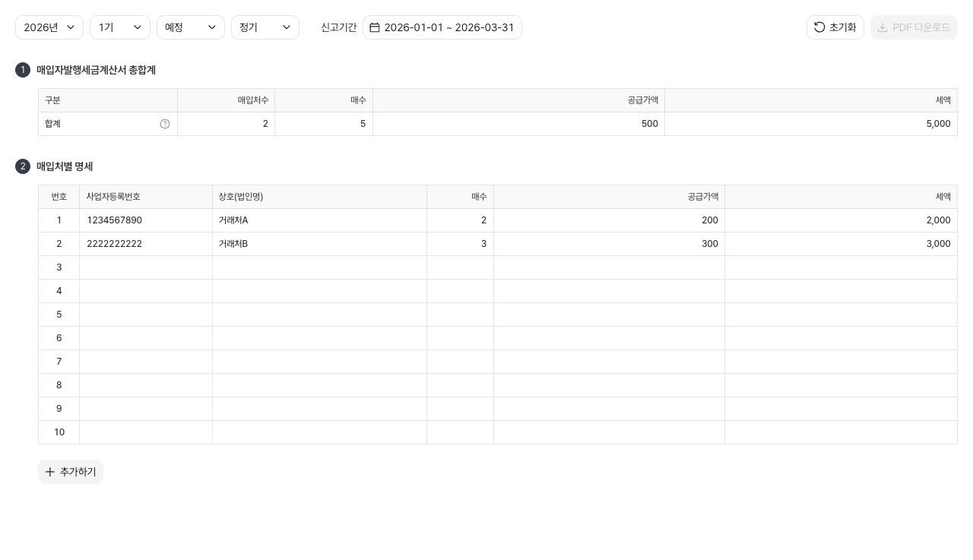Click the 번호 column header
The width and height of the screenshot is (973, 560).
click(x=59, y=197)
